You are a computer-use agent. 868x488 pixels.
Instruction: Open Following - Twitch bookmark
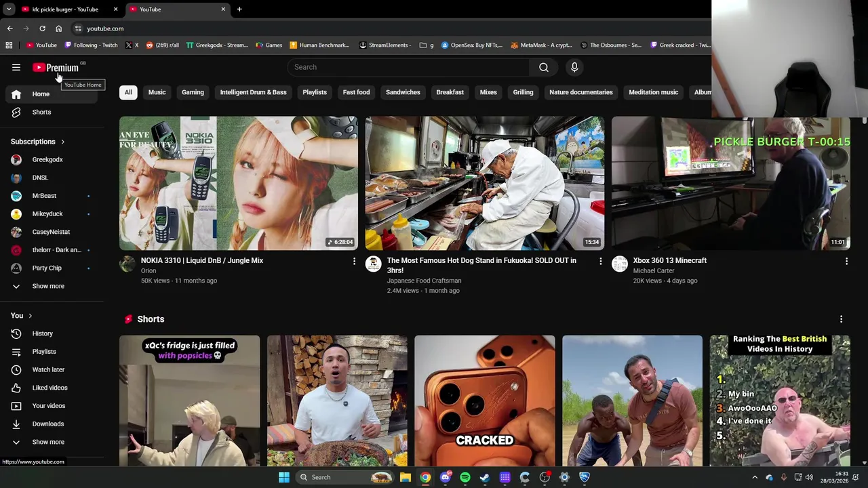[x=91, y=45]
